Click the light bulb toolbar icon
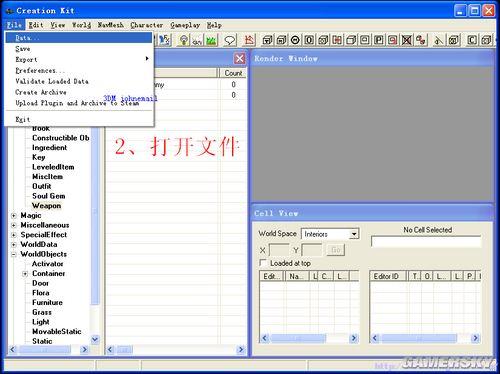500x374 pixels. [x=183, y=40]
